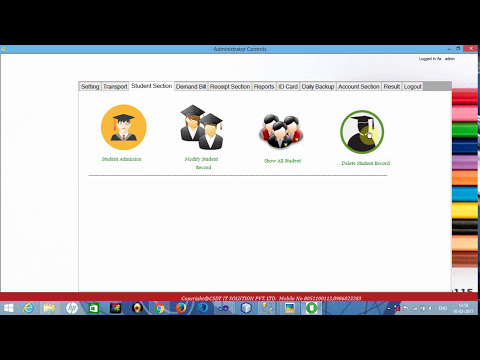Viewport: 480px width, 360px height.
Task: Open the Modify Student Record graduates icon
Action: pos(202,127)
